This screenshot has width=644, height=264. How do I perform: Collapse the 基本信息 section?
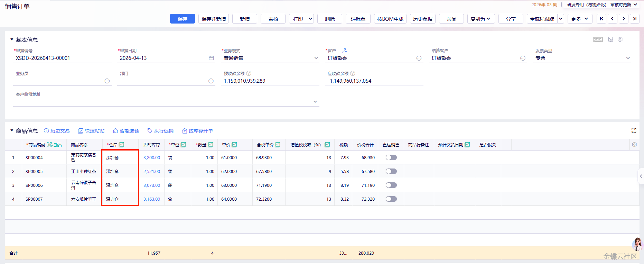coord(12,39)
